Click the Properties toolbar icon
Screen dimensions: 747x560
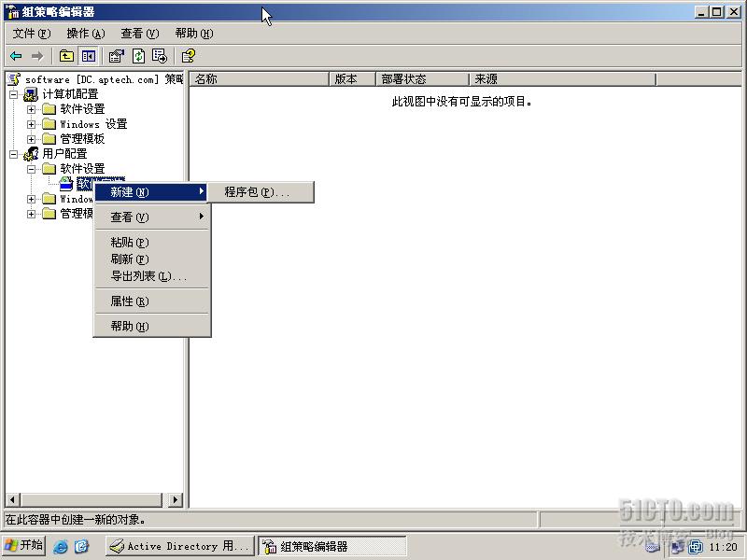tap(116, 56)
